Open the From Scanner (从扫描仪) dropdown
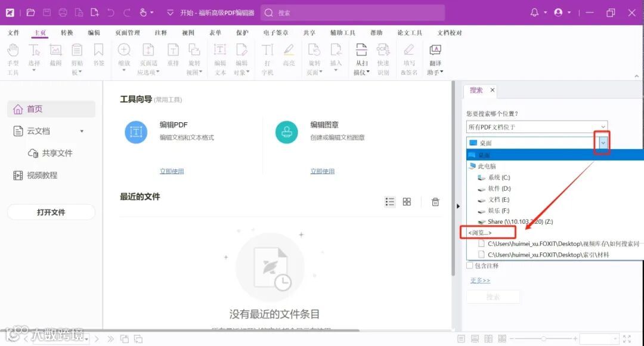This screenshot has height=346, width=644. click(x=367, y=72)
